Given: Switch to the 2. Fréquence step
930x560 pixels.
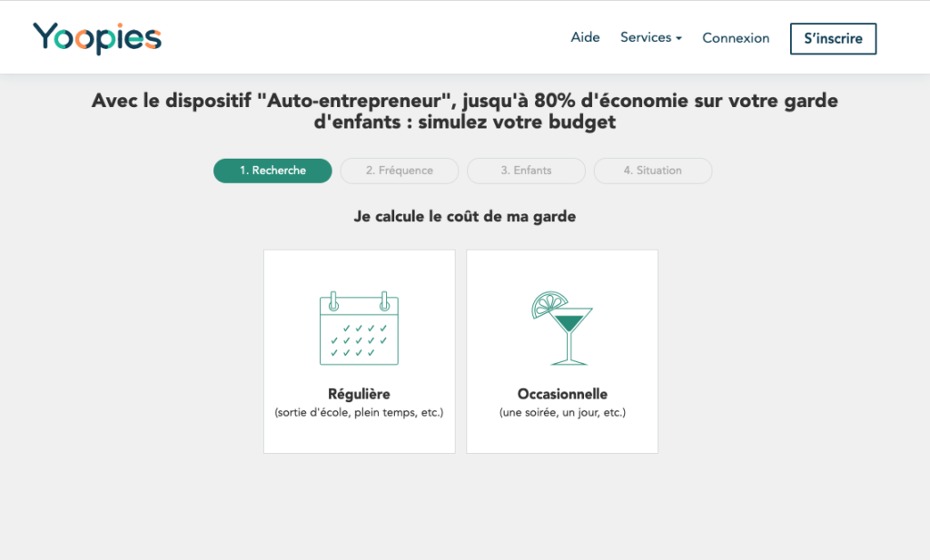Looking at the screenshot, I should (x=400, y=171).
